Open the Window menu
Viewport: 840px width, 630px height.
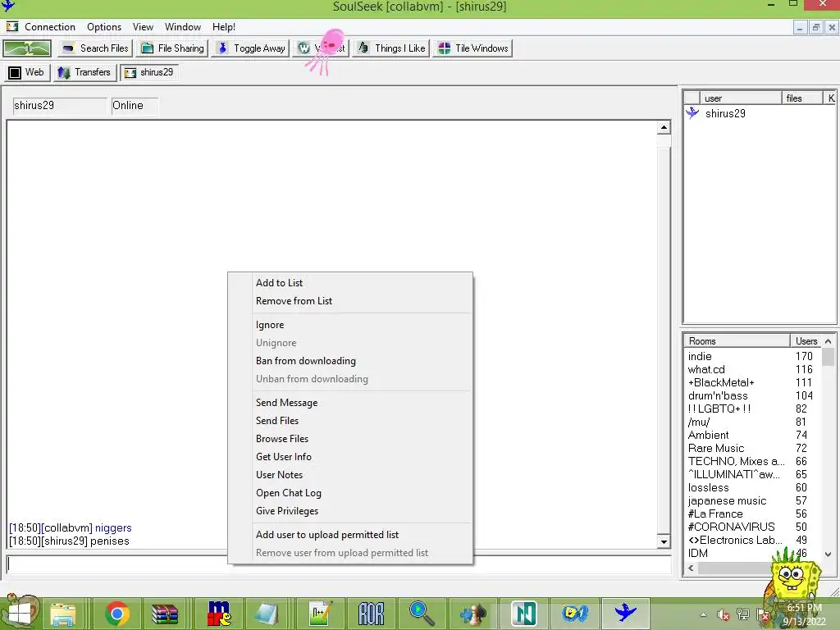click(x=183, y=27)
